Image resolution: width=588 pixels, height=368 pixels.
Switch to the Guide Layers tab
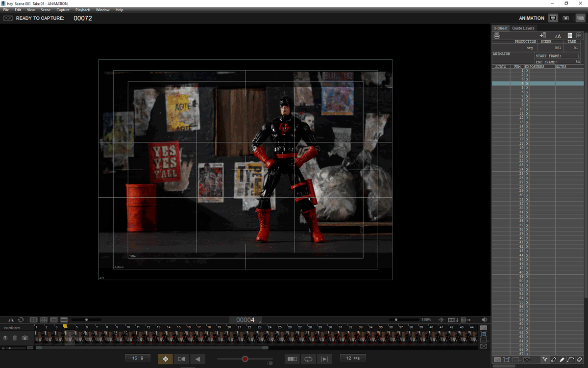click(523, 28)
